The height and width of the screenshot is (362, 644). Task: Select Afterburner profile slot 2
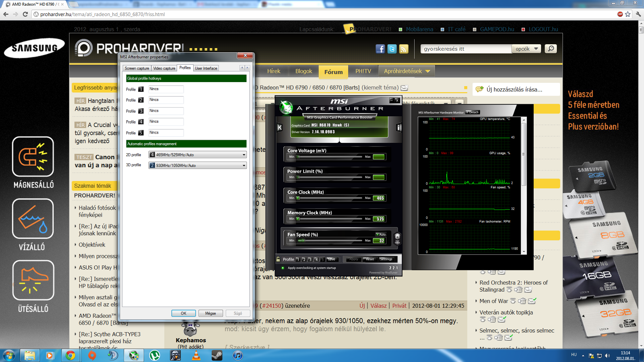pyautogui.click(x=304, y=259)
